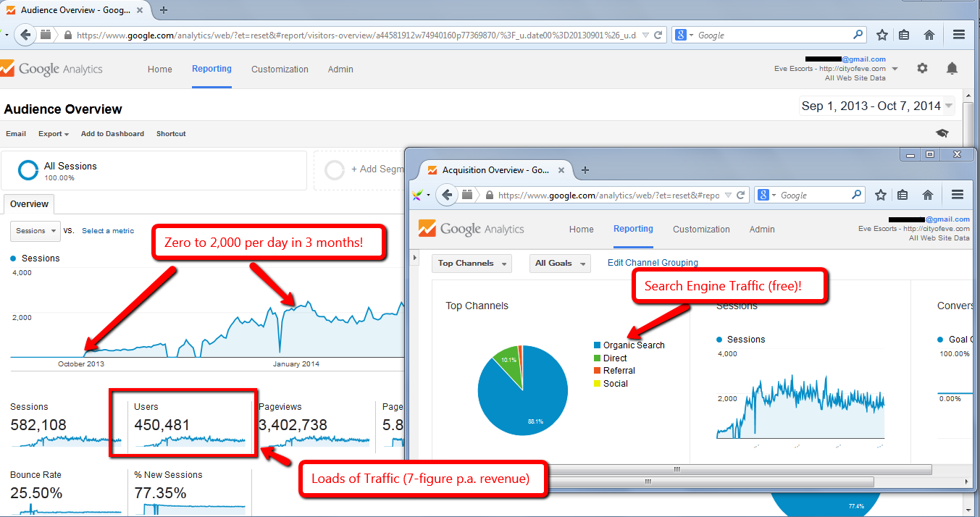The image size is (980, 517).
Task: Open the date range selector
Action: 876,105
